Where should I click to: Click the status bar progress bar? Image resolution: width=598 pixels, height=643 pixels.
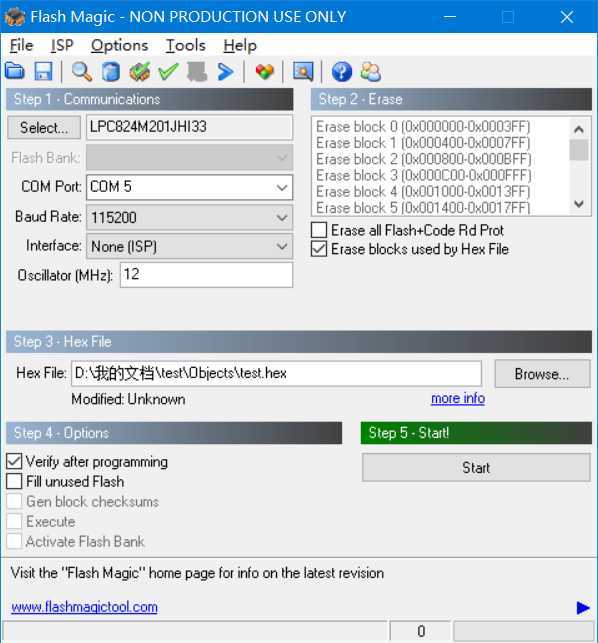[524, 632]
